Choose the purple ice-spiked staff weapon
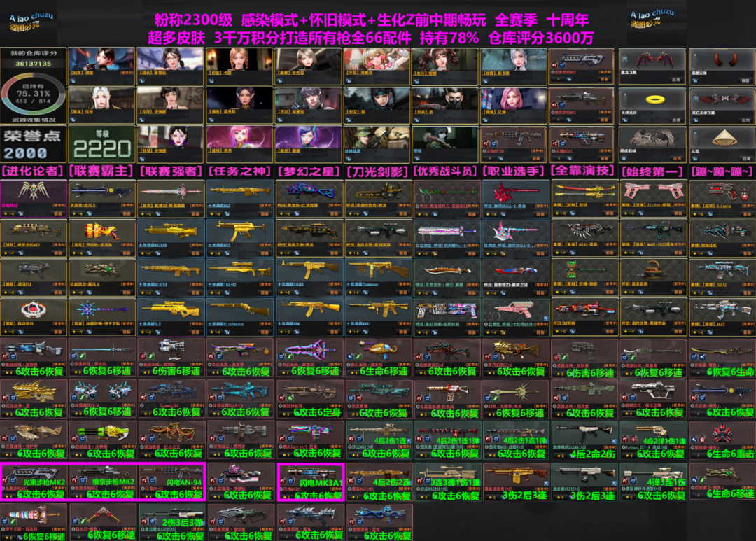The image size is (756, 541). coord(101,317)
